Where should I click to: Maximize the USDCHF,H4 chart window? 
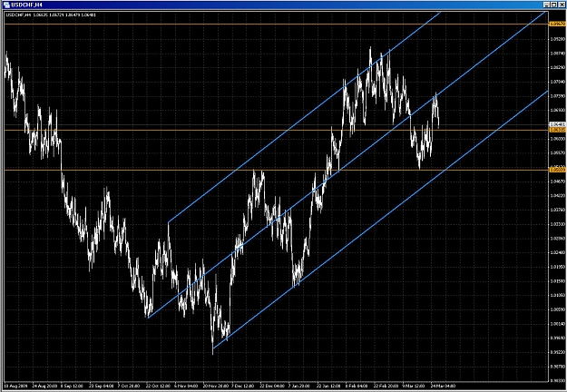click(553, 5)
